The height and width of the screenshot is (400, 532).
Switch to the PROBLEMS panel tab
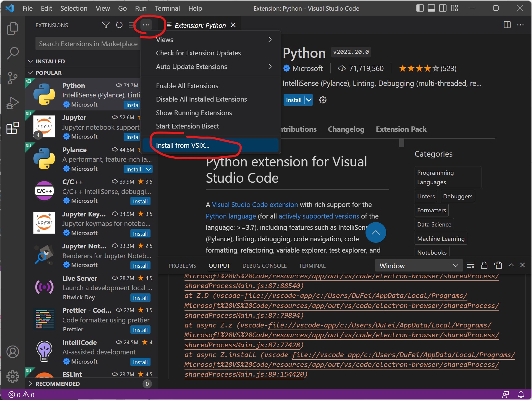(x=182, y=266)
